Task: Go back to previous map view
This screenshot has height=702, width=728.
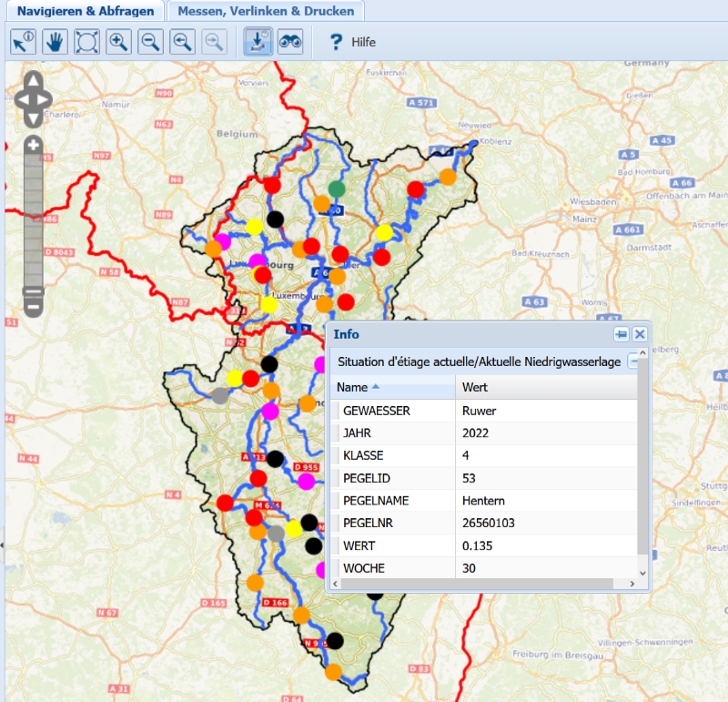Action: coord(183,42)
